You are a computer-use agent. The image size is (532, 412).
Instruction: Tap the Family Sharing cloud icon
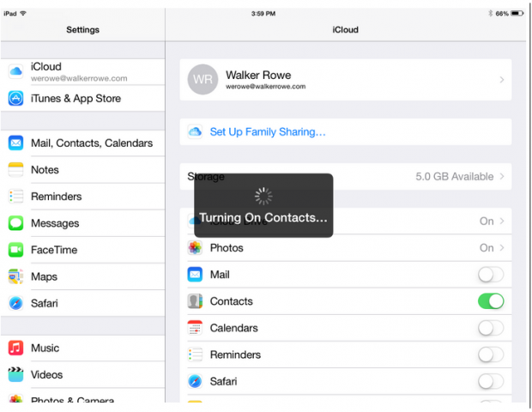click(195, 131)
